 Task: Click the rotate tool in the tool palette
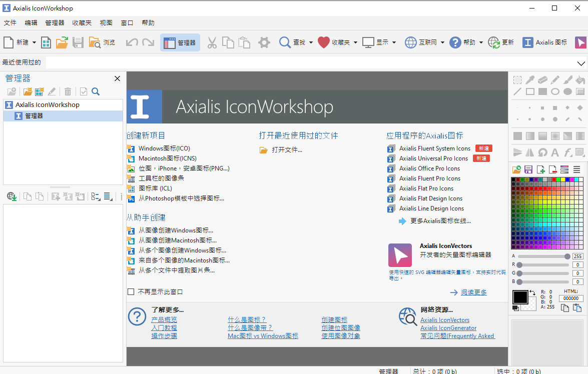coord(542,152)
